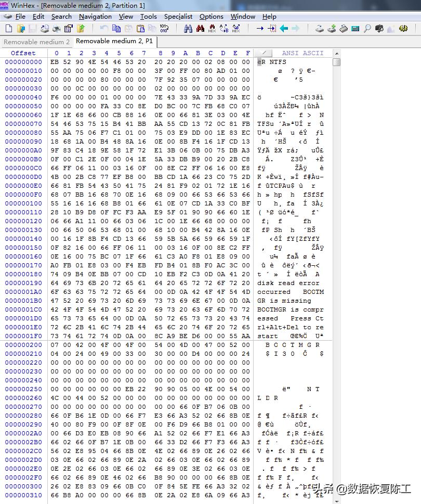Click the camera snapshot icon
The image size is (421, 504).
pos(379,29)
